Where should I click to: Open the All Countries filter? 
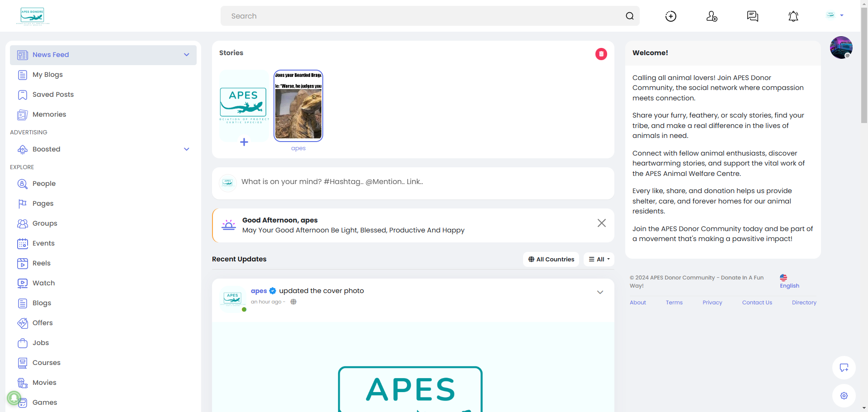coord(551,259)
